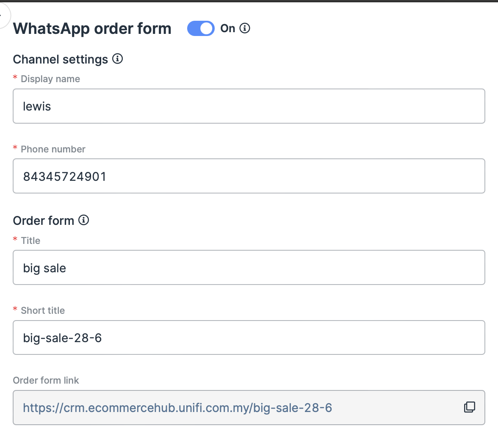The image size is (498, 448).
Task: Focus the Display name field containing lewis
Action: click(249, 106)
